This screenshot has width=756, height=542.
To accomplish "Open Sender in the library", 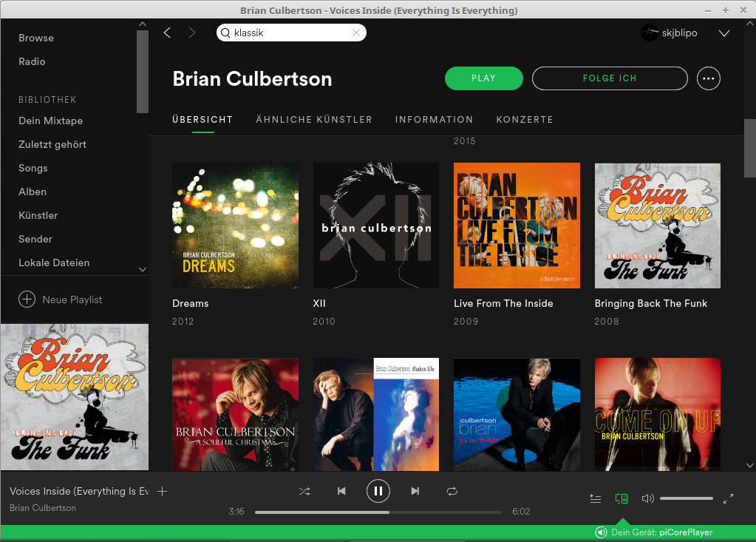I will (x=35, y=239).
